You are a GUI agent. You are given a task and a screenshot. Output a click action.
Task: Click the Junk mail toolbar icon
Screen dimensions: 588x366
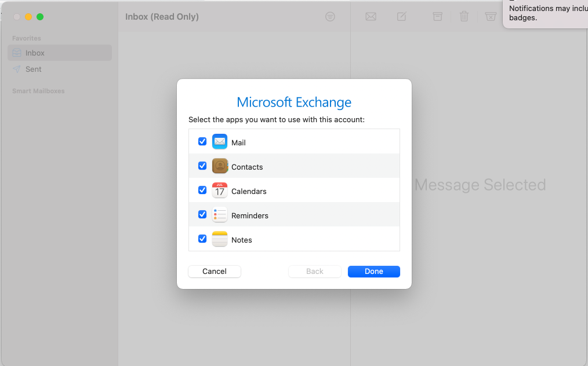[x=491, y=16]
